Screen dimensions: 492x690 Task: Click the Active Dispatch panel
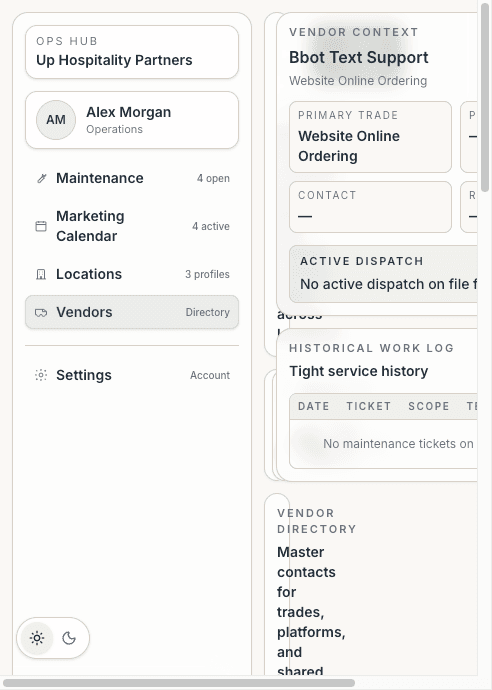pyautogui.click(x=383, y=274)
